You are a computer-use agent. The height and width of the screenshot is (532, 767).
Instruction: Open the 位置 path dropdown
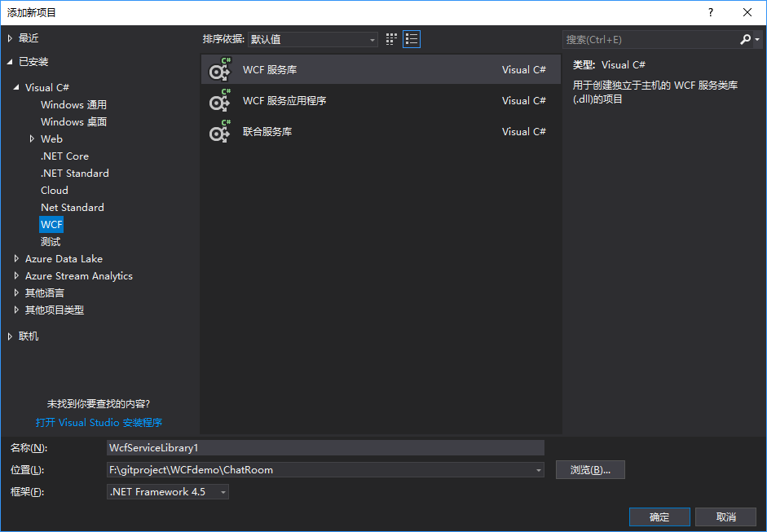(x=538, y=470)
